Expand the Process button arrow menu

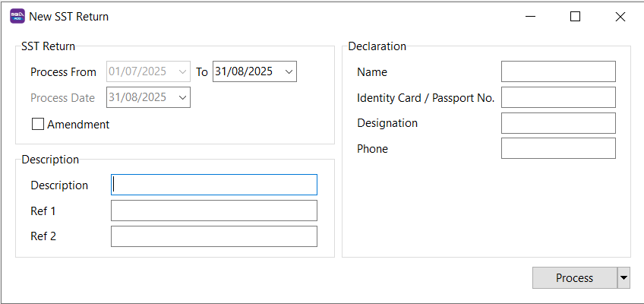[x=623, y=278]
